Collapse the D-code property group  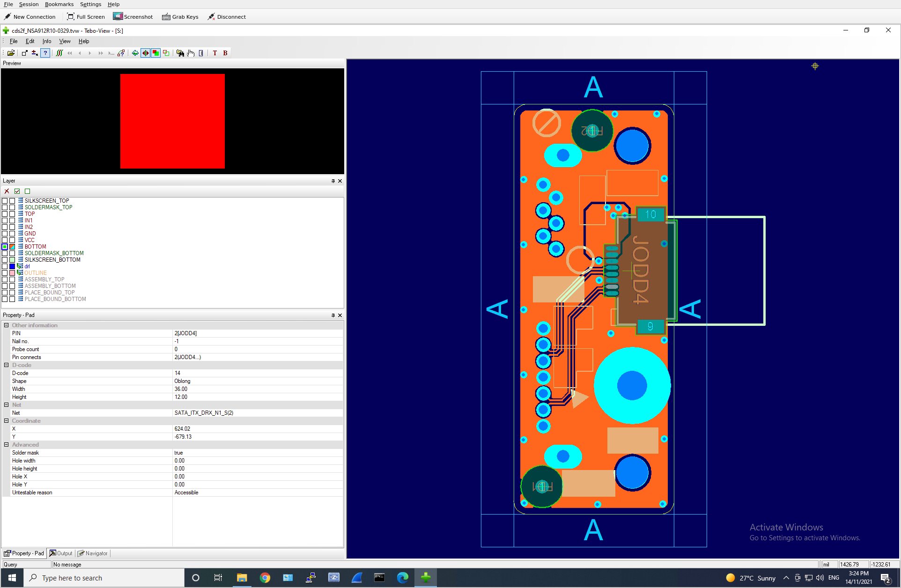[x=6, y=365]
